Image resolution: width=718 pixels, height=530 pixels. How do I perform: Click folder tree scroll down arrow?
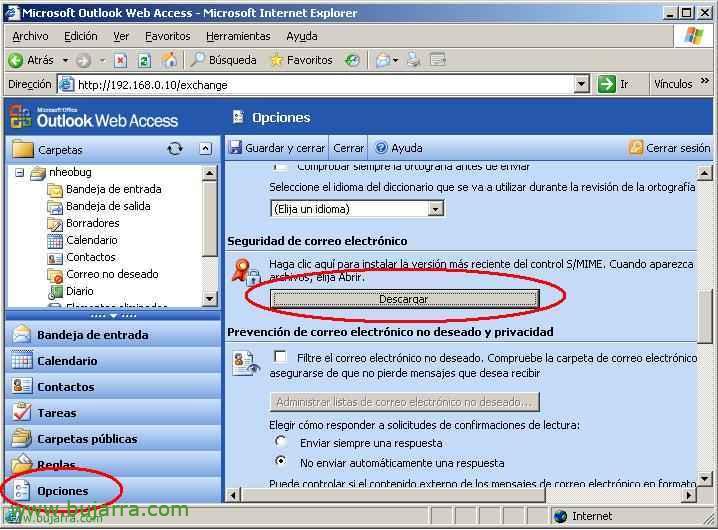coord(209,299)
